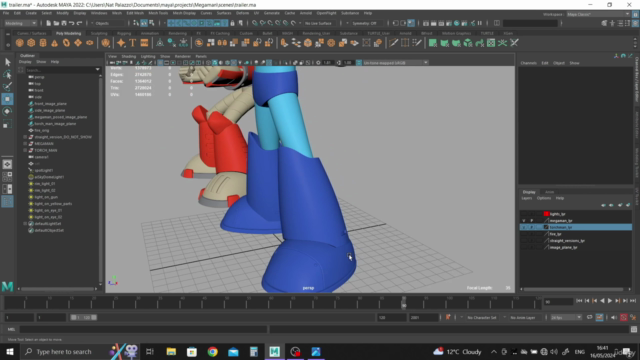640x360 pixels.
Task: Open the Windows Start menu
Action: [9, 351]
